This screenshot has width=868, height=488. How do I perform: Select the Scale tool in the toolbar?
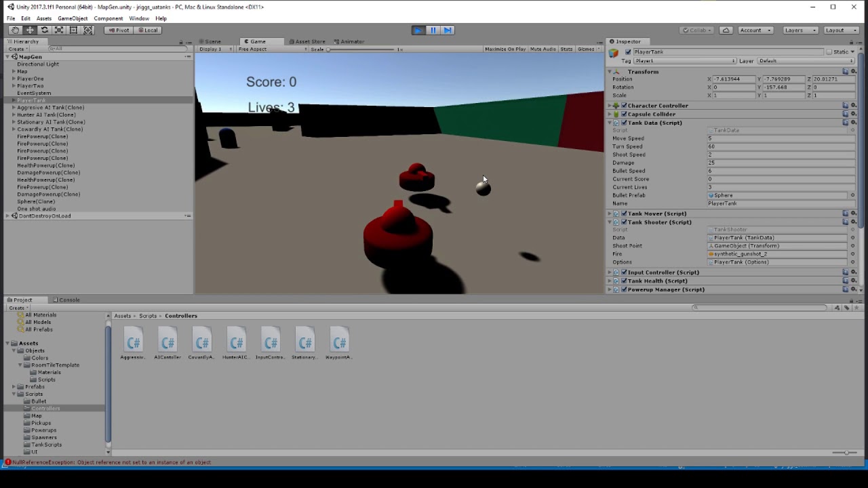point(59,30)
